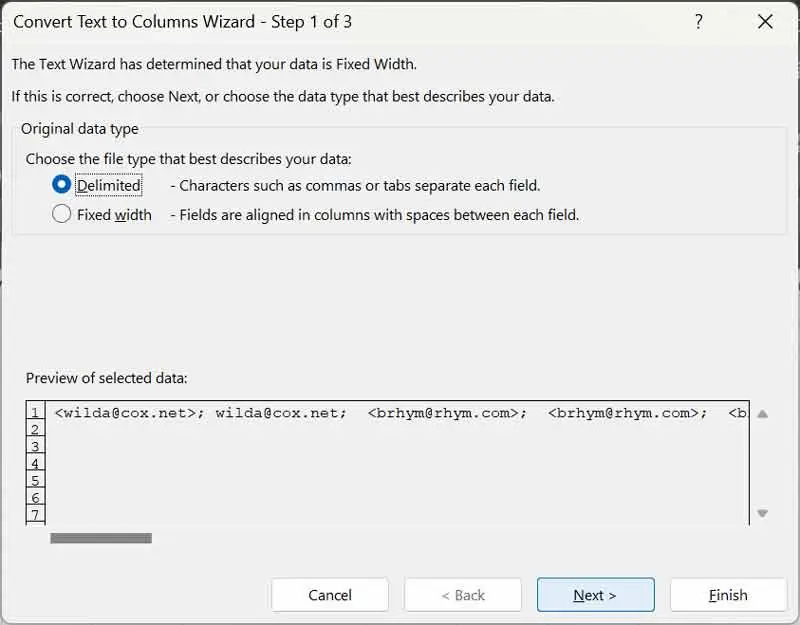
Task: Click the Cancel button
Action: [330, 595]
